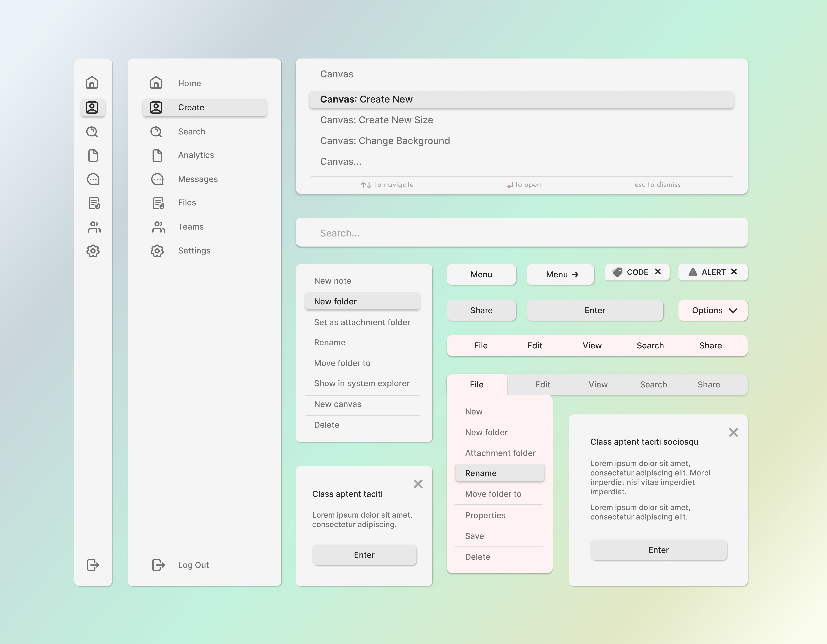827x644 pixels.
Task: Click the Log Out icon at the sidebar bottom
Action: [x=93, y=565]
